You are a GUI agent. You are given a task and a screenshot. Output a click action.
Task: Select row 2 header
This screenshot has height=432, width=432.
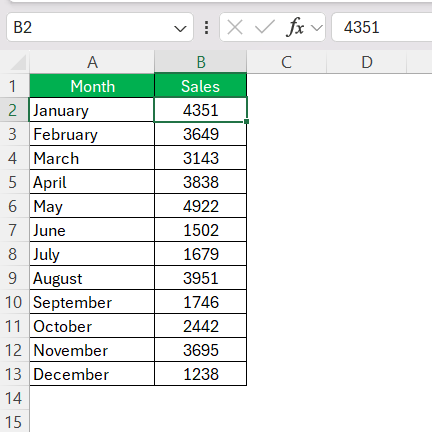pos(14,110)
